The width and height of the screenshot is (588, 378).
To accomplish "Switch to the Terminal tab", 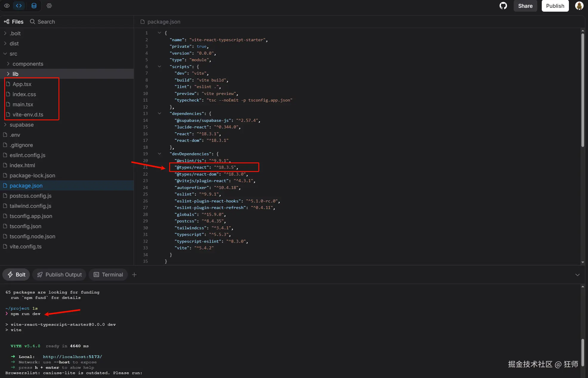I will [x=108, y=275].
